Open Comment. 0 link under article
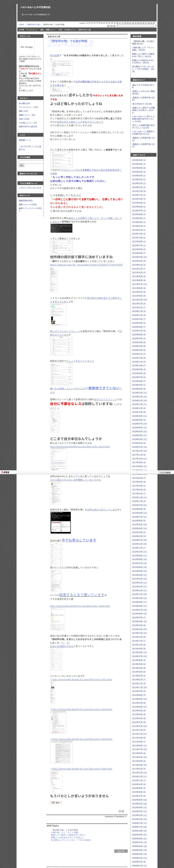 (109, 816)
